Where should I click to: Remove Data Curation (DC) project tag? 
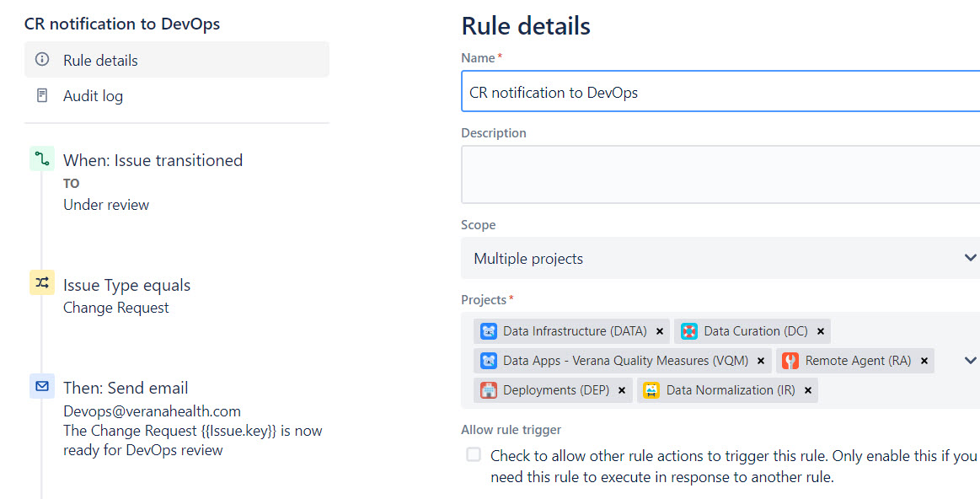[821, 331]
